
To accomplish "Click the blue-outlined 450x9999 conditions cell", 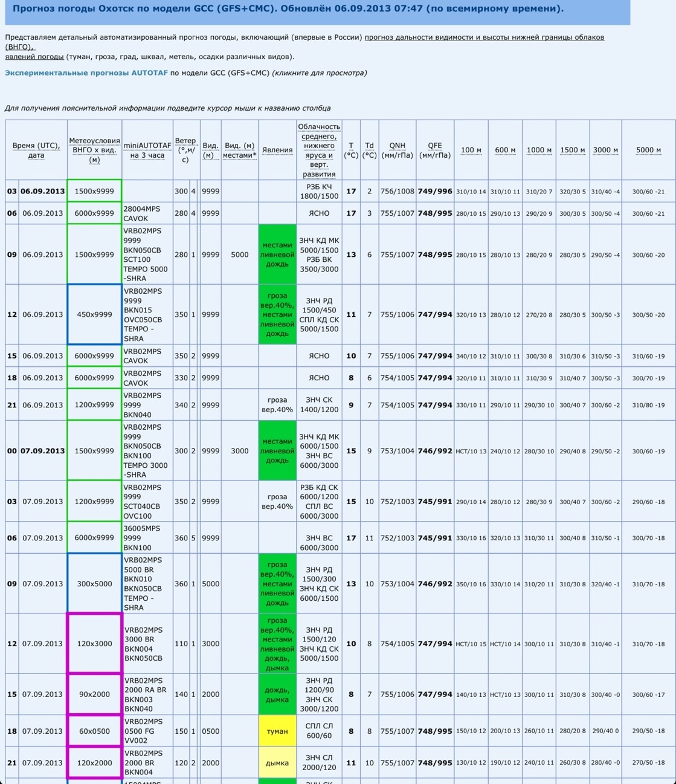I will pyautogui.click(x=94, y=314).
